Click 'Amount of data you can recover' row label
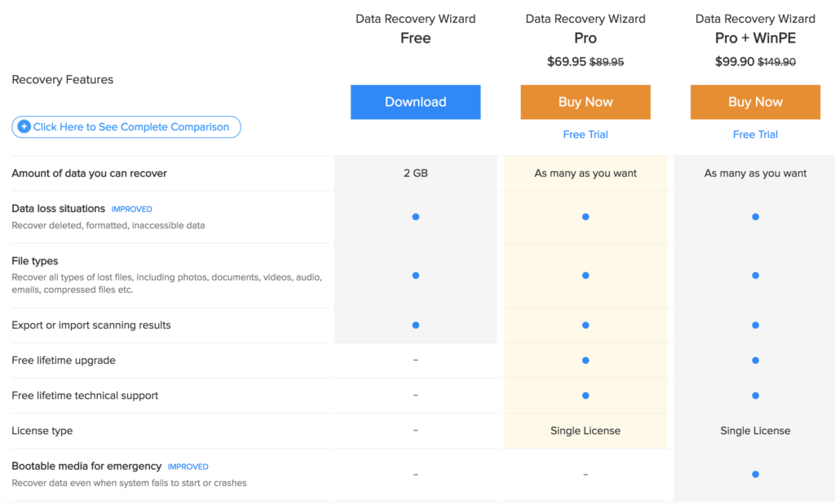This screenshot has height=504, width=835. tap(89, 173)
